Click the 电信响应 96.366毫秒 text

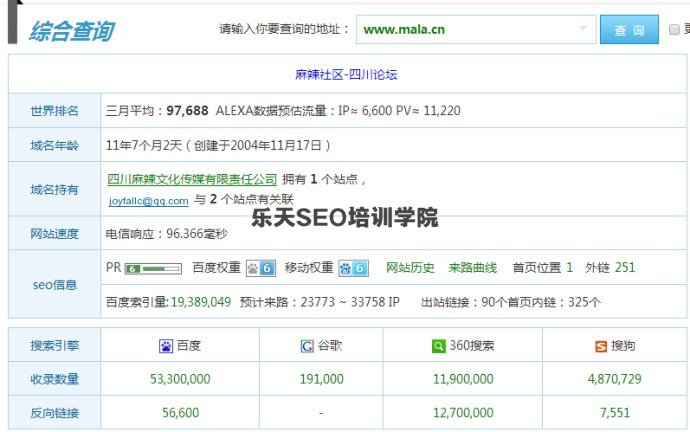166,234
